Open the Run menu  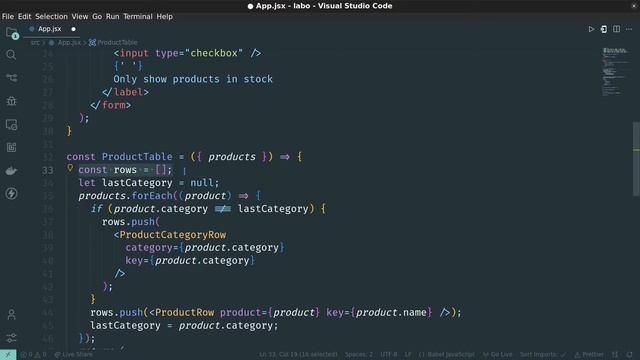[113, 17]
